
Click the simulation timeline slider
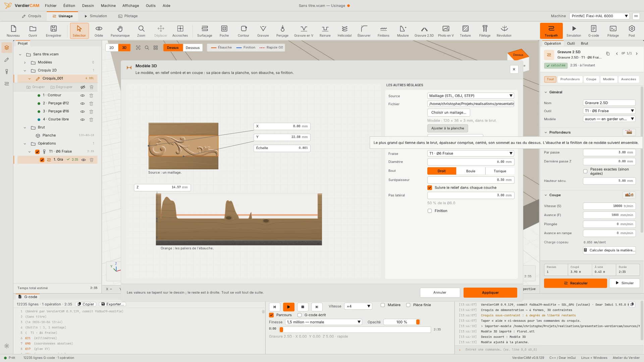click(x=355, y=330)
